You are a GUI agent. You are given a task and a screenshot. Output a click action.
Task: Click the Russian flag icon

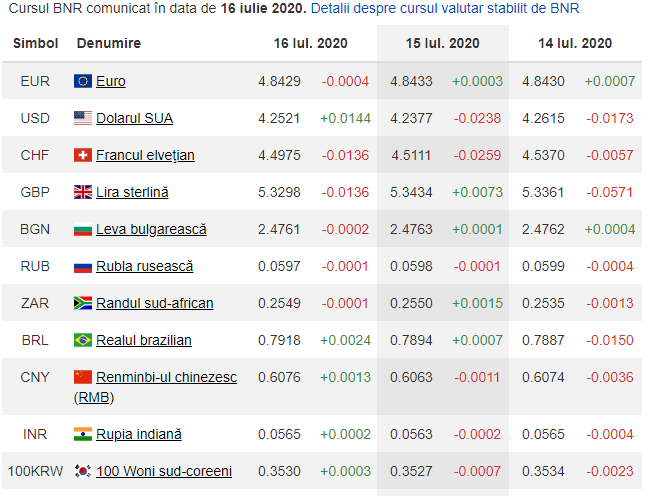pyautogui.click(x=83, y=266)
